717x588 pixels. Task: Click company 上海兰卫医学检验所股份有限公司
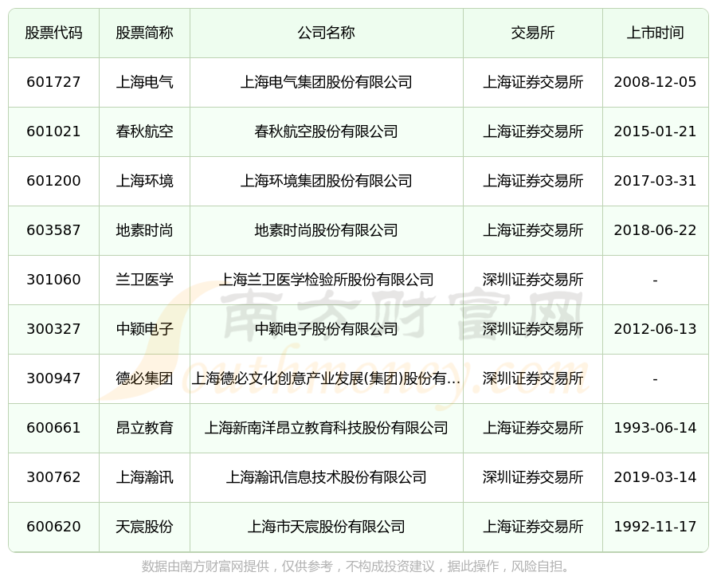pos(327,280)
